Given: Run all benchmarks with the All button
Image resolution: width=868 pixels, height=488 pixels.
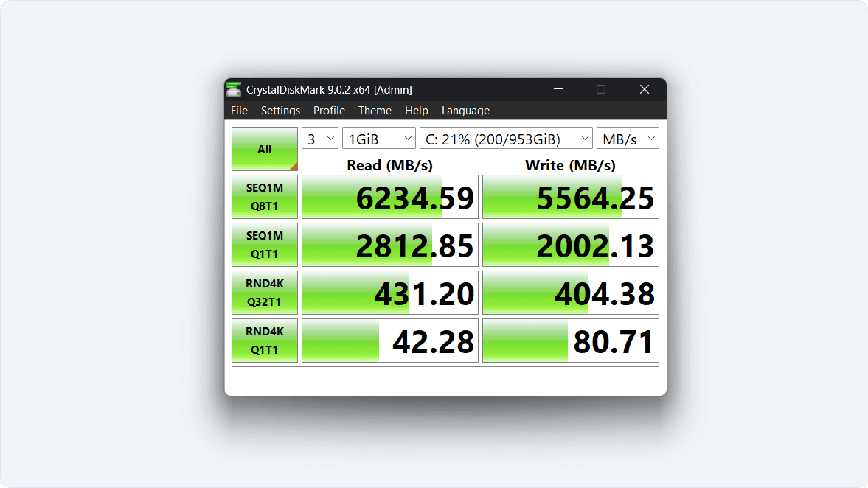Looking at the screenshot, I should 265,149.
